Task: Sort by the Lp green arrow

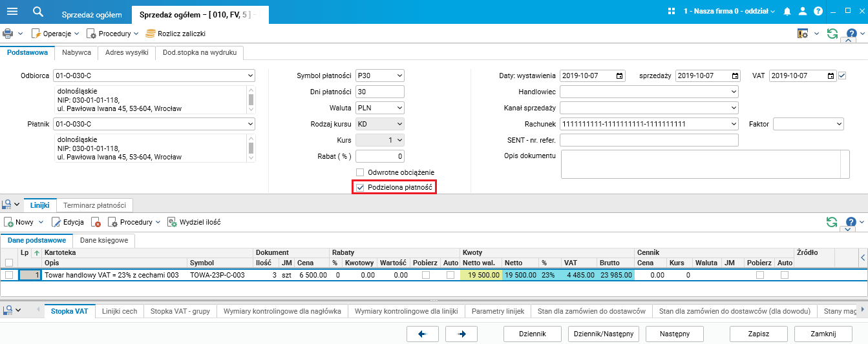Action: click(37, 253)
